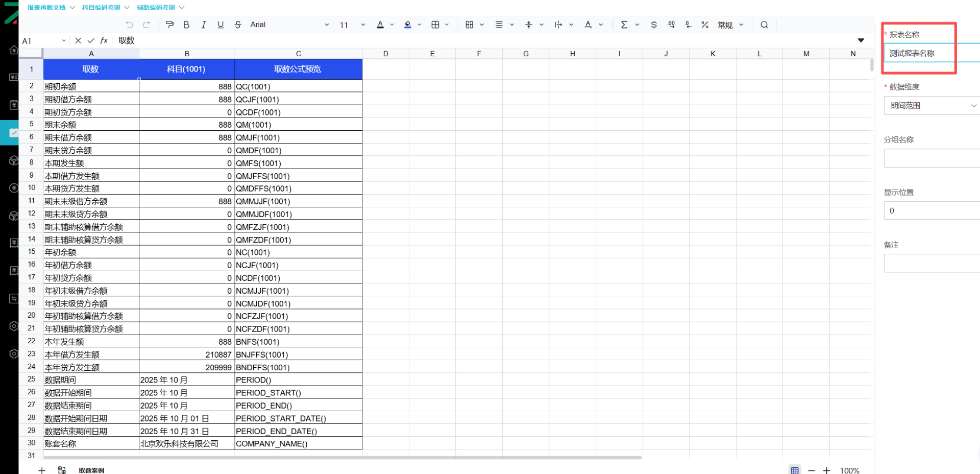Click the insert function fx icon
The height and width of the screenshot is (474, 980).
[104, 40]
